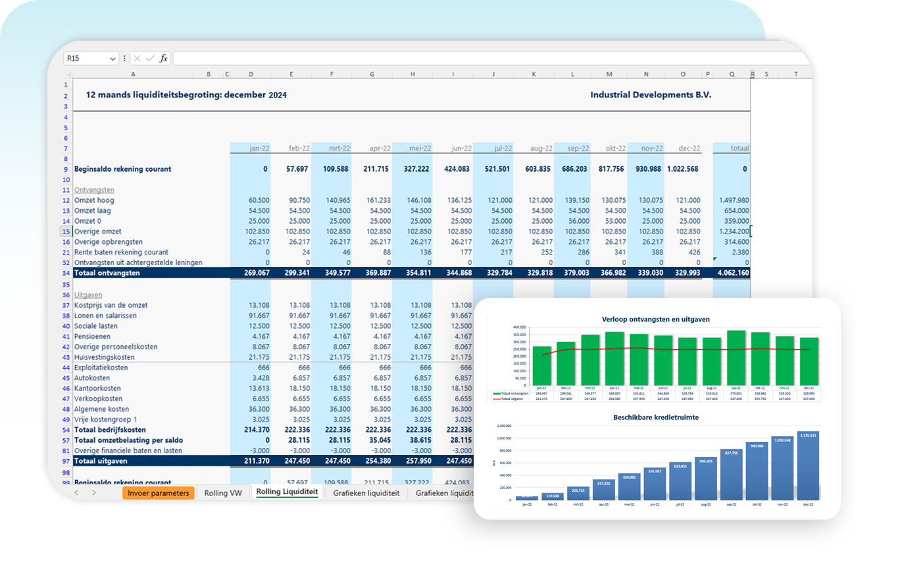Click the 1.022.568 beginsaldo cell in row 9
900x588 pixels.
684,169
